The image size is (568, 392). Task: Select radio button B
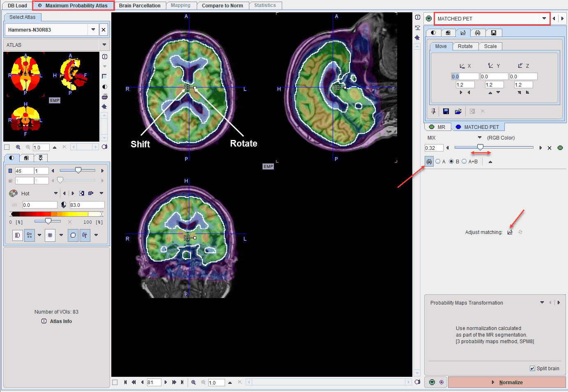pyautogui.click(x=451, y=161)
